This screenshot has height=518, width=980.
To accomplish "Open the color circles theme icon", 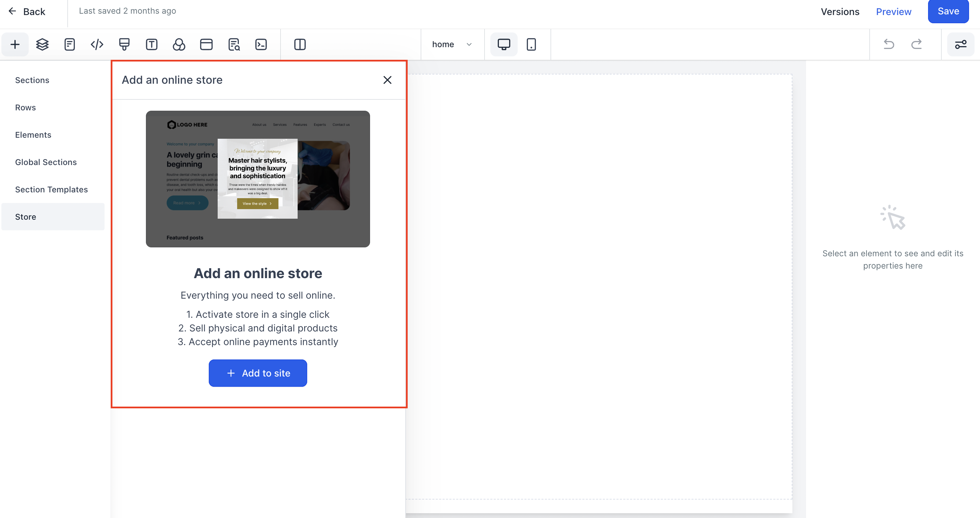I will (179, 44).
